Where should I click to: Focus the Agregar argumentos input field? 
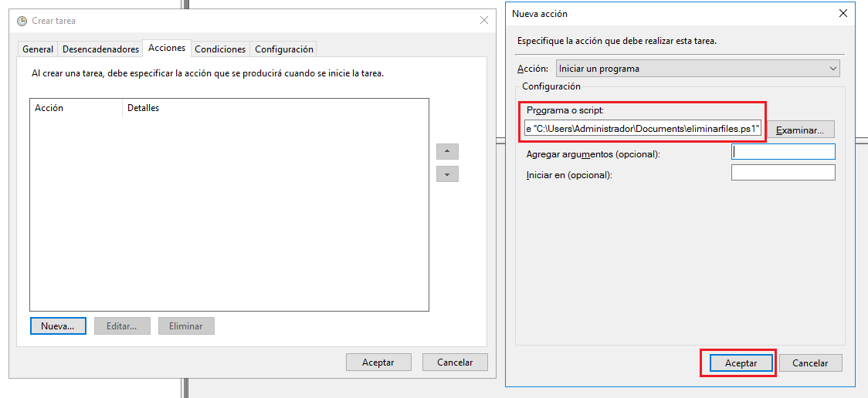783,151
